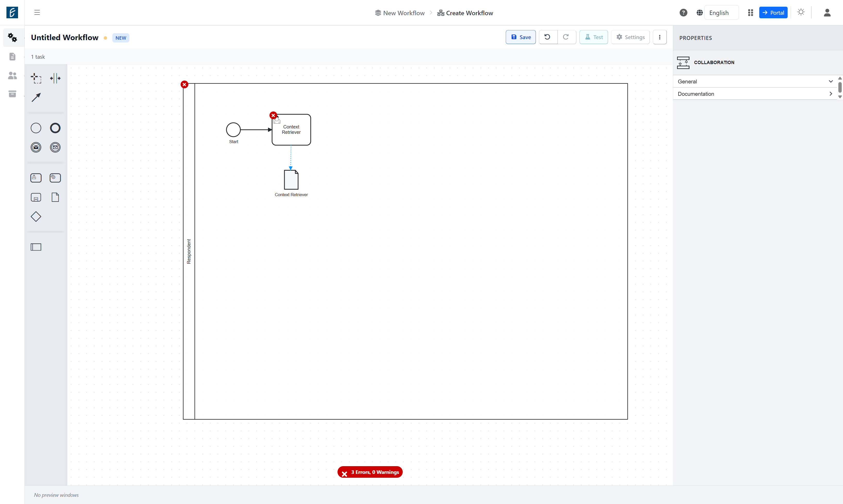Collapse the General properties section

(x=755, y=82)
